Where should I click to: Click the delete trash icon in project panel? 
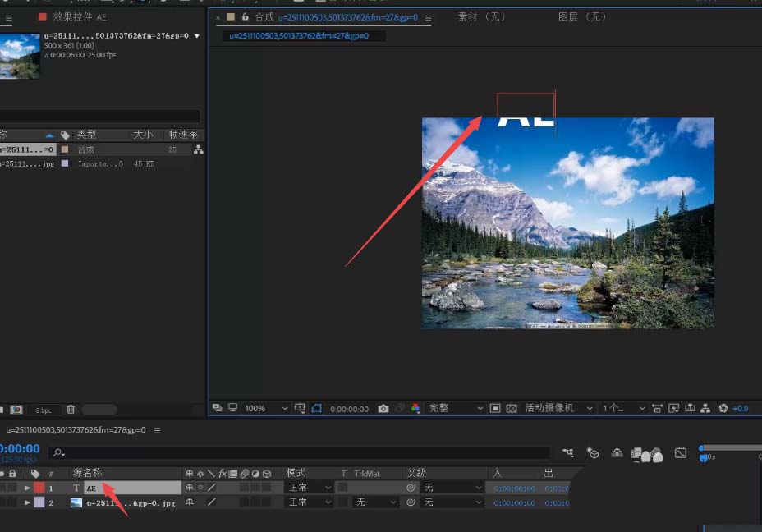71,410
